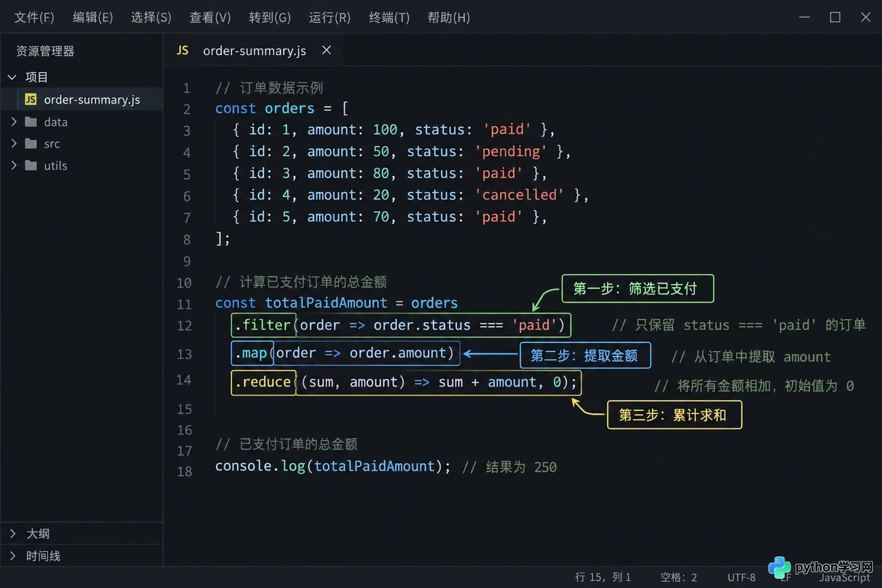The height and width of the screenshot is (588, 882).
Task: Click console.log on line 18
Action: pyautogui.click(x=260, y=466)
